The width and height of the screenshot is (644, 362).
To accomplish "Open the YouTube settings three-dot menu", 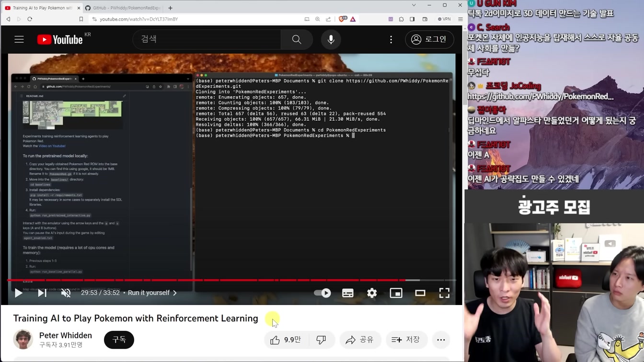I will [x=391, y=39].
